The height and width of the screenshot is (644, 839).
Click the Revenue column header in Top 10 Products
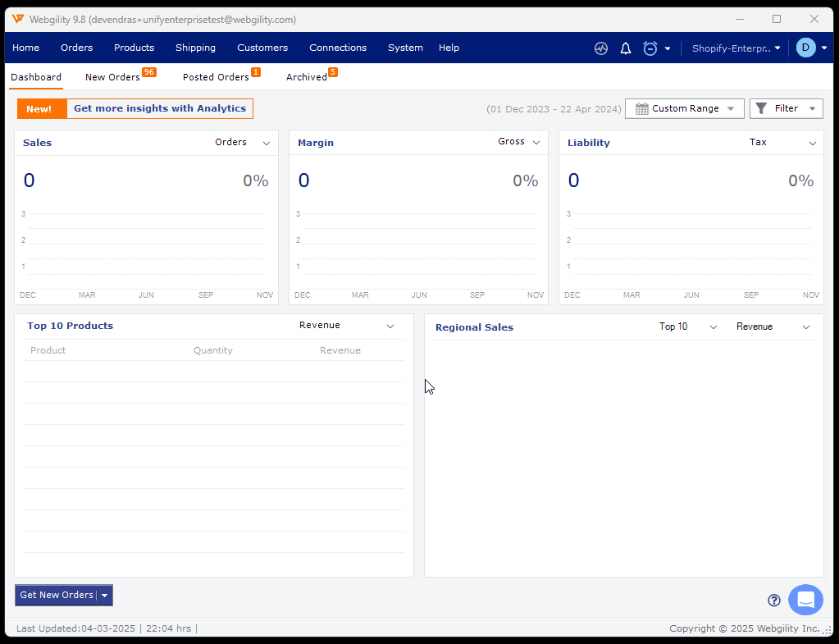click(x=340, y=351)
